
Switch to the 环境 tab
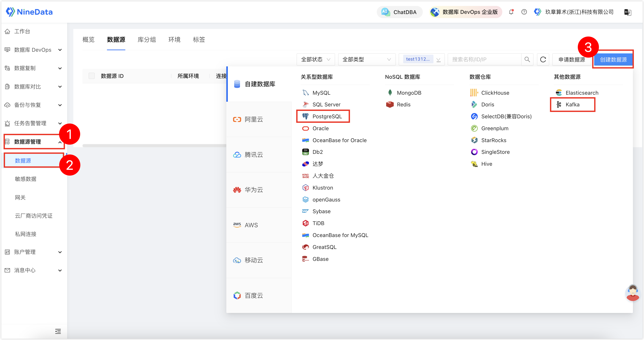[x=174, y=39]
